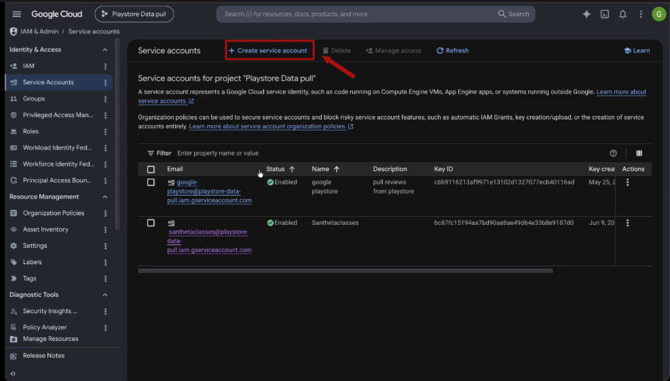Viewport: 670px width, 381px height.
Task: Click Key ID starting c6b9116213af
Action: click(504, 182)
